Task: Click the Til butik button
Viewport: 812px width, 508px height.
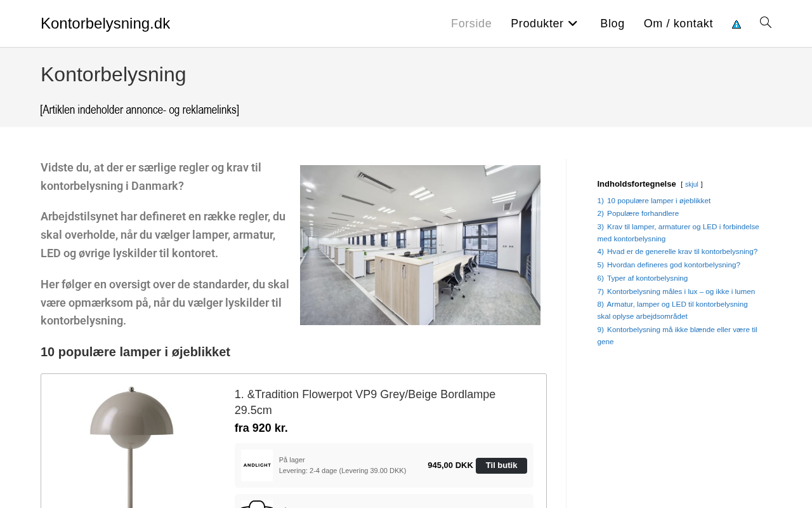Action: (501, 465)
